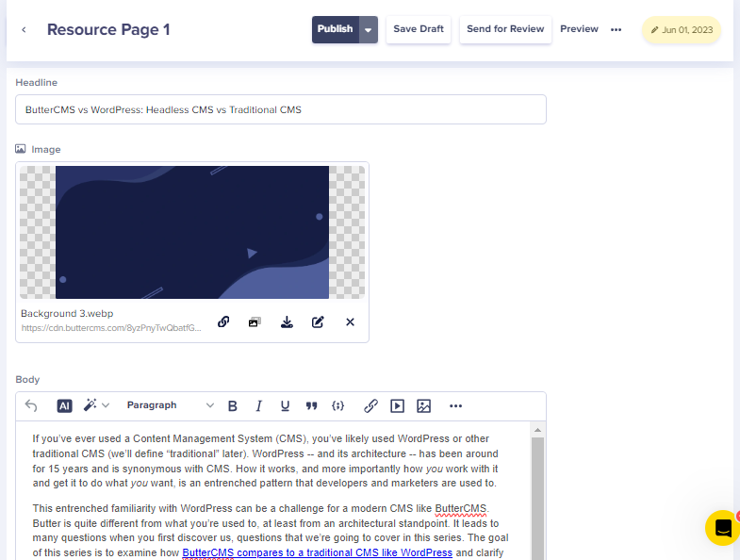Toggle bold formatting

coord(233,405)
